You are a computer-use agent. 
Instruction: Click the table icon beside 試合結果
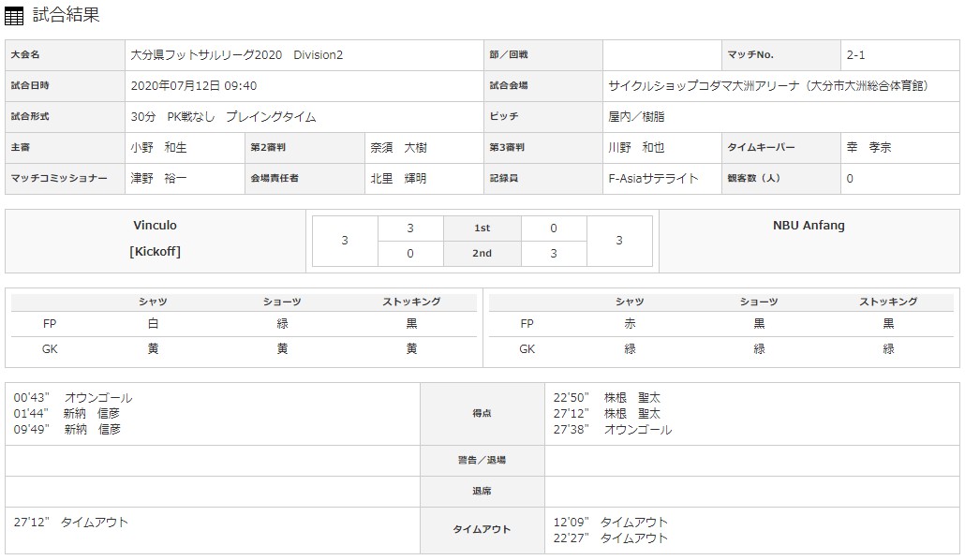click(15, 16)
